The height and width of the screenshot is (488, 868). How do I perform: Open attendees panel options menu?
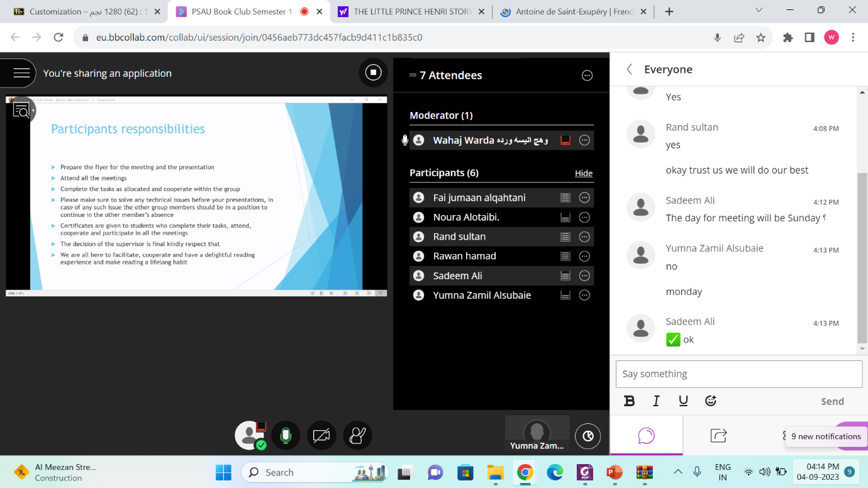(587, 75)
